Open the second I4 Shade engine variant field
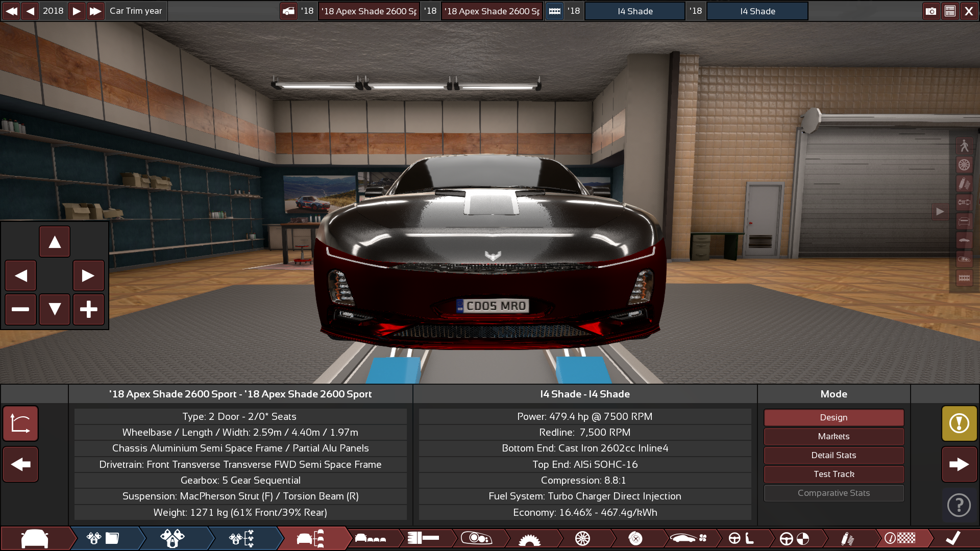Screen dimensions: 980x551 757,11
